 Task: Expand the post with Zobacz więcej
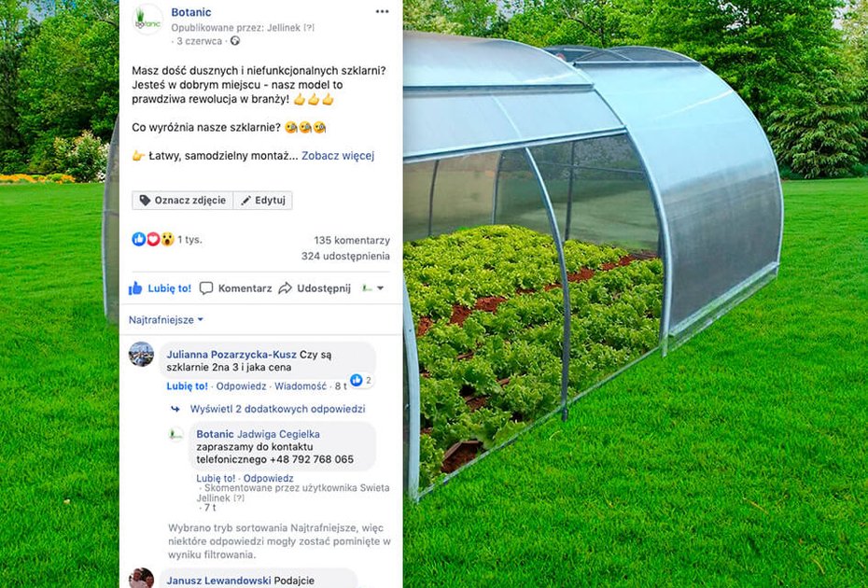pyautogui.click(x=338, y=156)
